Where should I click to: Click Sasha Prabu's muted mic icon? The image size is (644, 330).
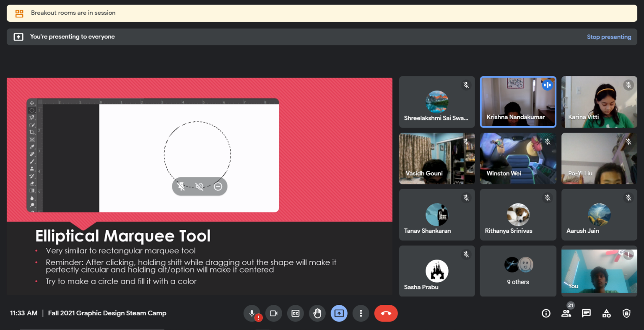point(466,254)
